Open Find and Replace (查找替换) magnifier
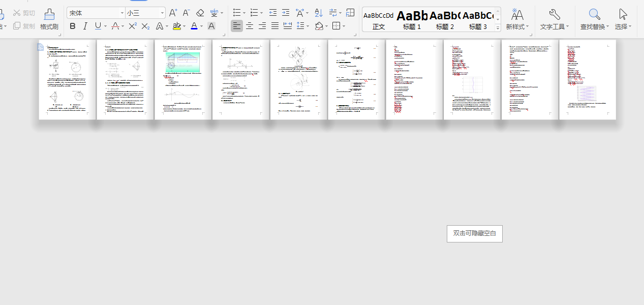 [x=594, y=14]
